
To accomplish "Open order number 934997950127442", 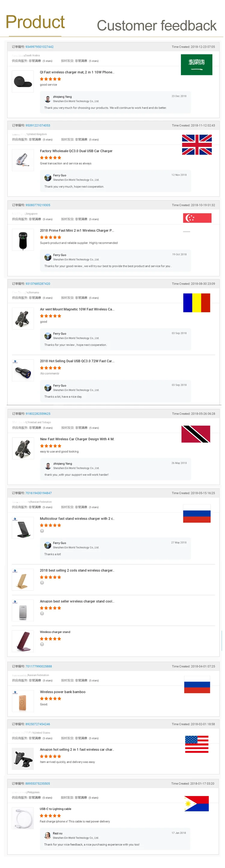I will click(40, 47).
